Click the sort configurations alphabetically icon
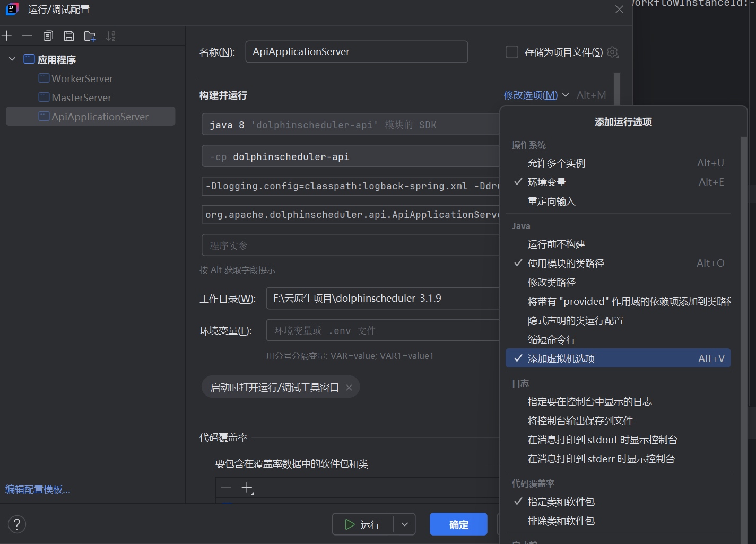The image size is (756, 544). tap(110, 36)
